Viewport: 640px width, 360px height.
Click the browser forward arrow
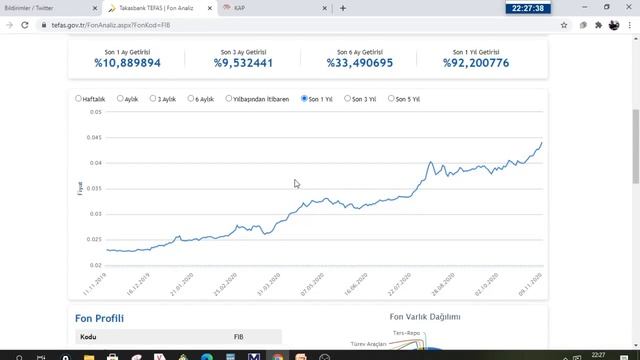point(9,25)
